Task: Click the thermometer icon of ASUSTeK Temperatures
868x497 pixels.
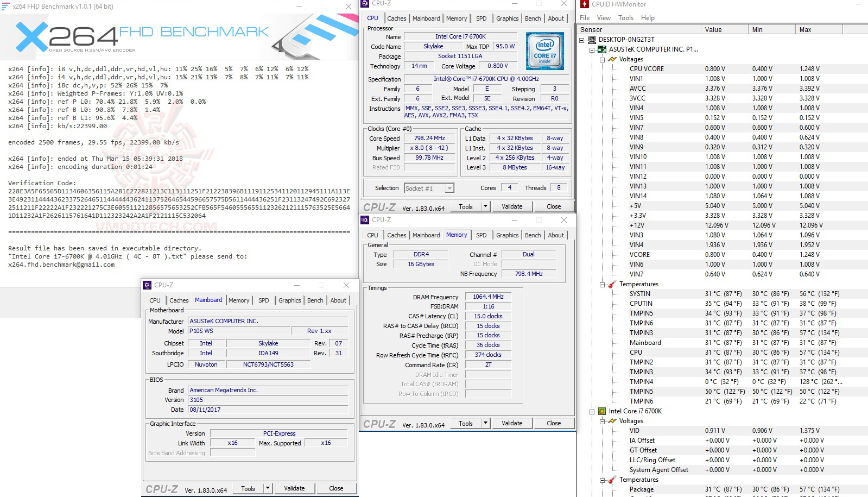Action: (612, 284)
